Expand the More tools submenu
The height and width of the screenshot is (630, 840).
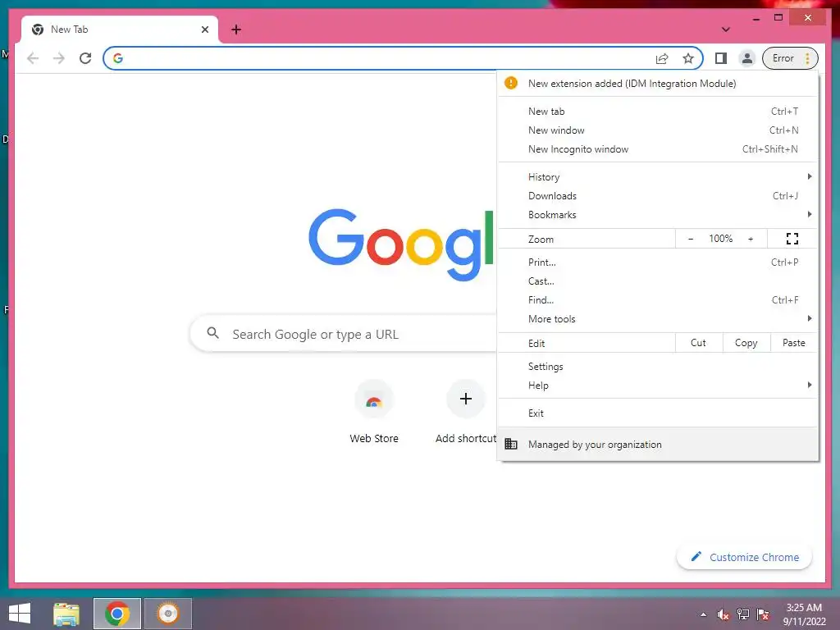pyautogui.click(x=658, y=319)
